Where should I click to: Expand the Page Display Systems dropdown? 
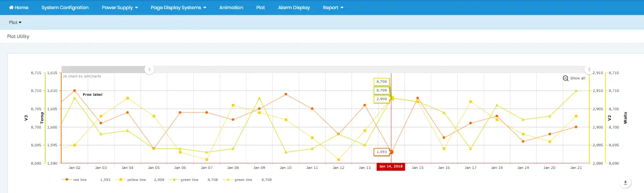coord(178,8)
